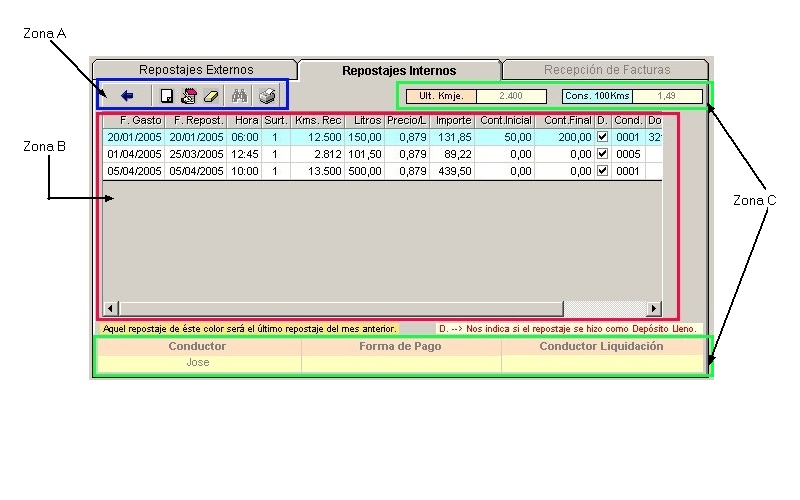Click the F. Gasto column header
This screenshot has width=800, height=500.
click(x=134, y=120)
